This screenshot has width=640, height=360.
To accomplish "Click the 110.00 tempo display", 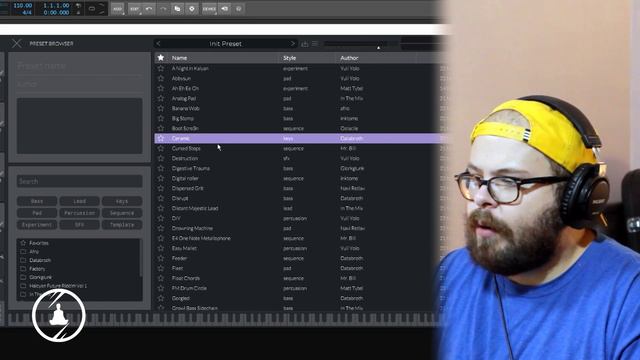I will 22,6.
